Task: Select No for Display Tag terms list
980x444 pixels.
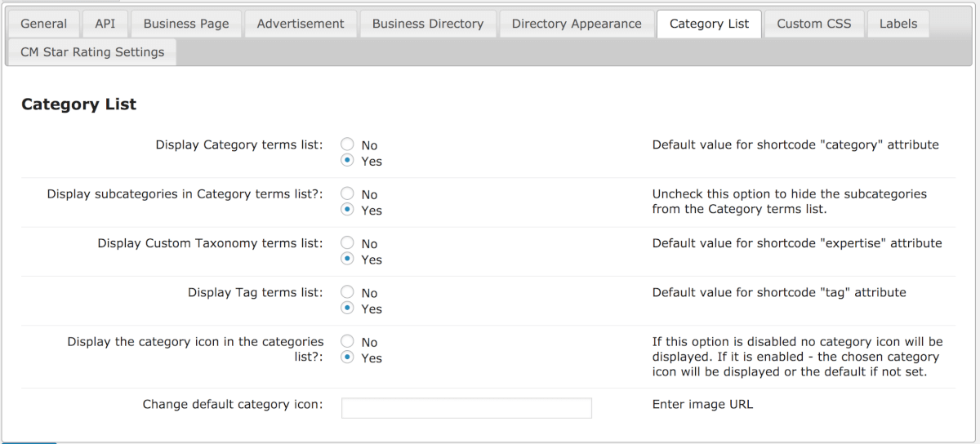Action: [x=347, y=292]
